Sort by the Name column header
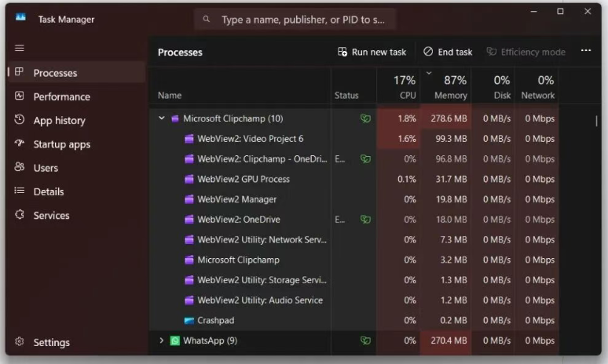The width and height of the screenshot is (608, 364). coord(240,86)
